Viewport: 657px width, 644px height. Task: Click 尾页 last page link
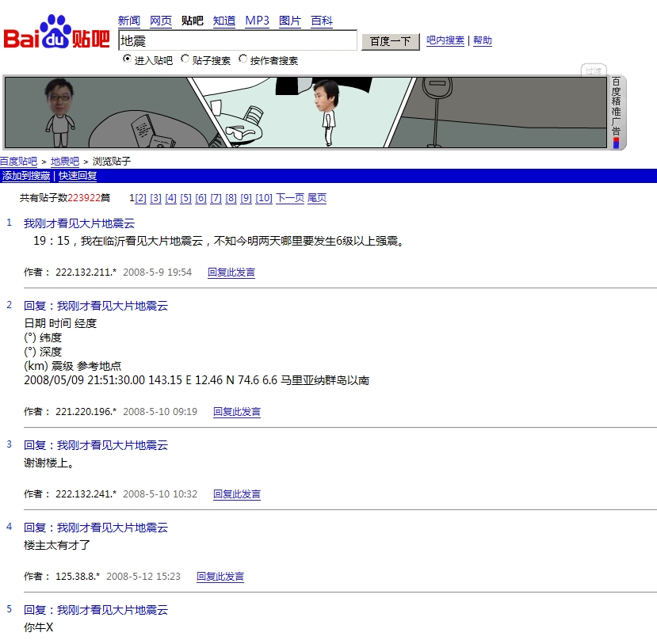[317, 198]
